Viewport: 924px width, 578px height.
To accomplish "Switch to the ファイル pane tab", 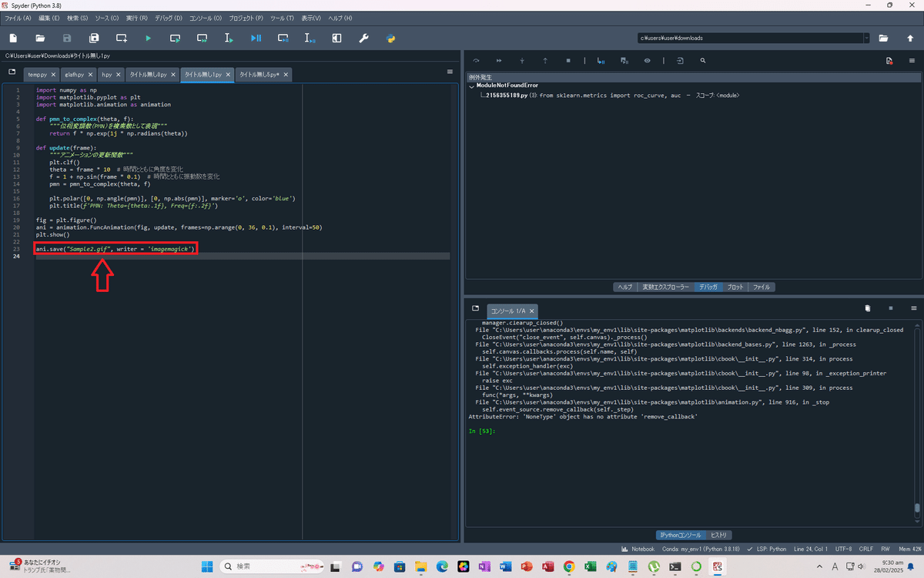I will point(762,287).
